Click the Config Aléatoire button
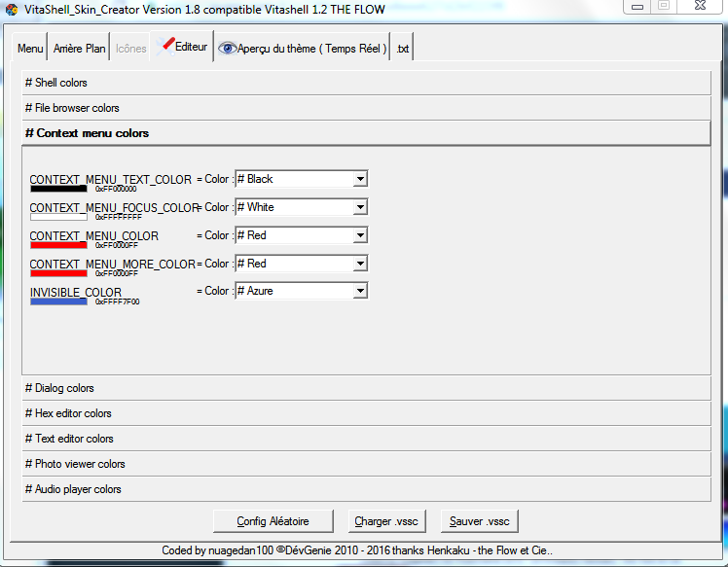This screenshot has height=567, width=728. pyautogui.click(x=273, y=521)
